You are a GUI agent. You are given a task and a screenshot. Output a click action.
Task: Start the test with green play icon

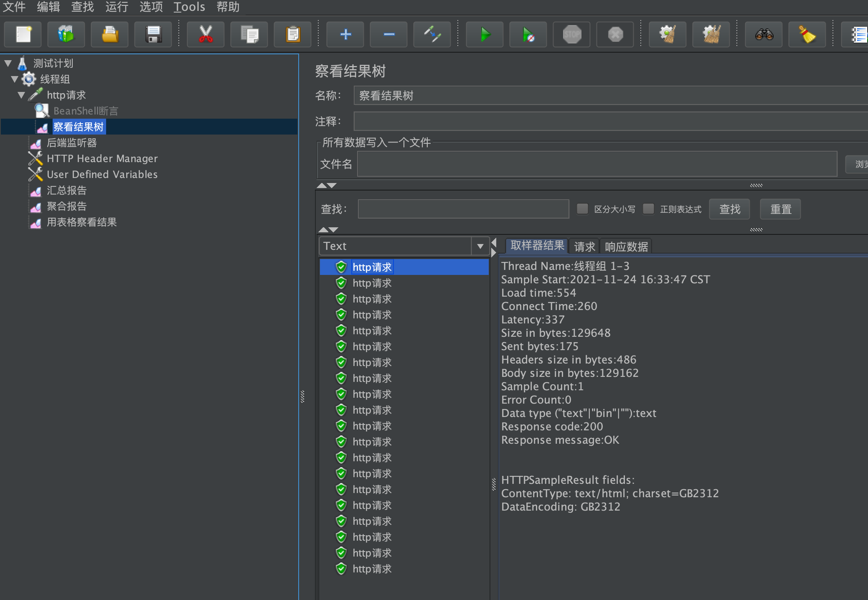485,34
